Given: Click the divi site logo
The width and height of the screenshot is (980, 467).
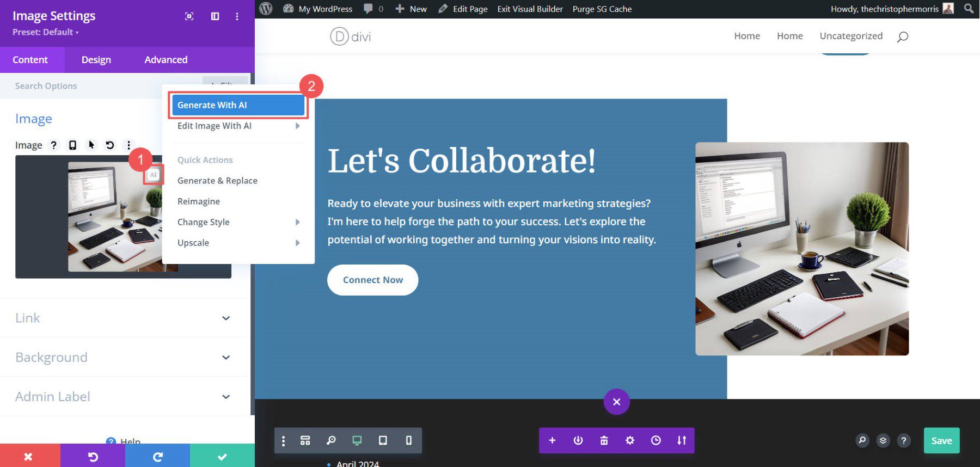Looking at the screenshot, I should click(x=350, y=36).
